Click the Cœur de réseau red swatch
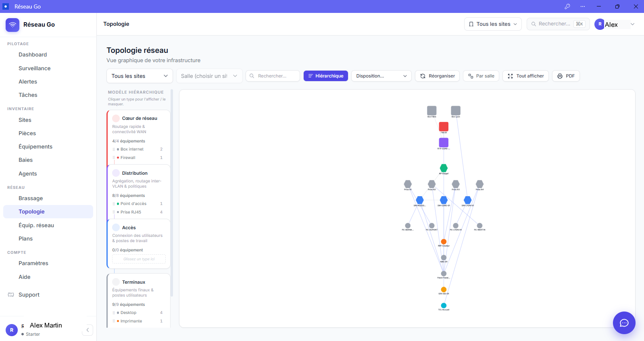 [116, 118]
